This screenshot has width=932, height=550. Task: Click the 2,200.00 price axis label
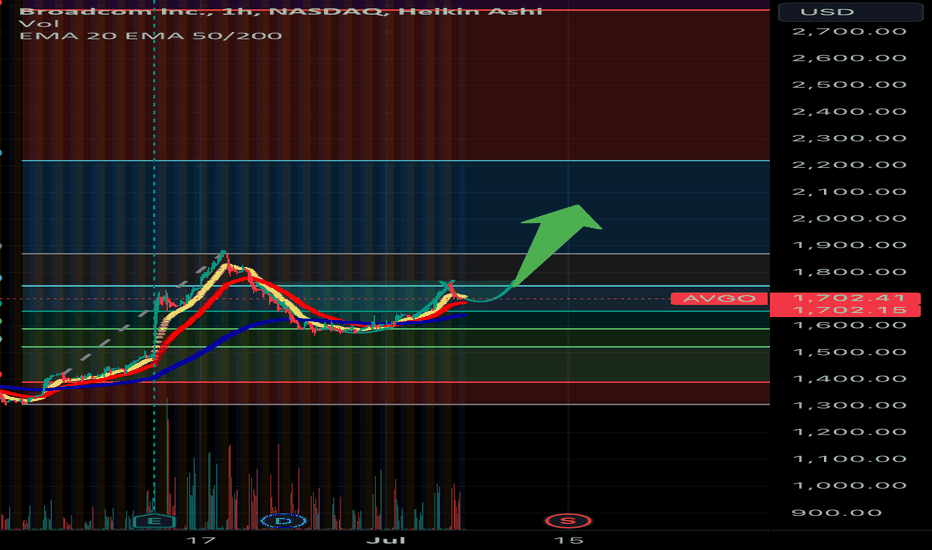849,165
